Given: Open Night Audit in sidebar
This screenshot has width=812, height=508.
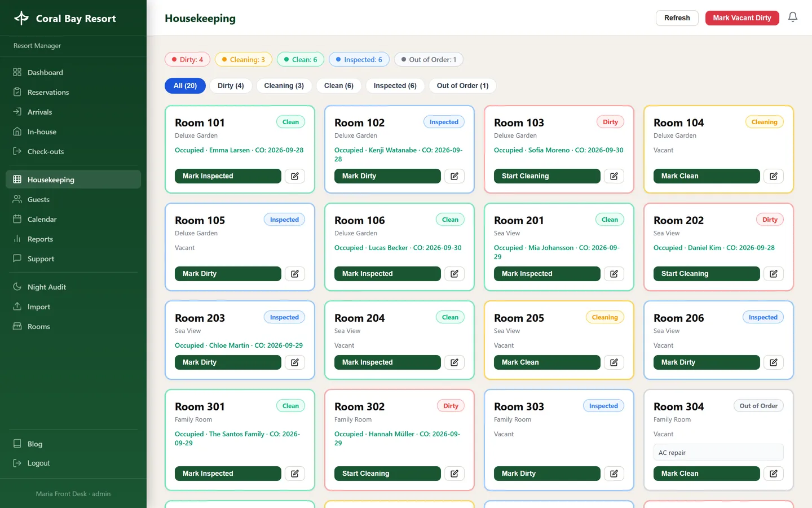Looking at the screenshot, I should [x=73, y=287].
